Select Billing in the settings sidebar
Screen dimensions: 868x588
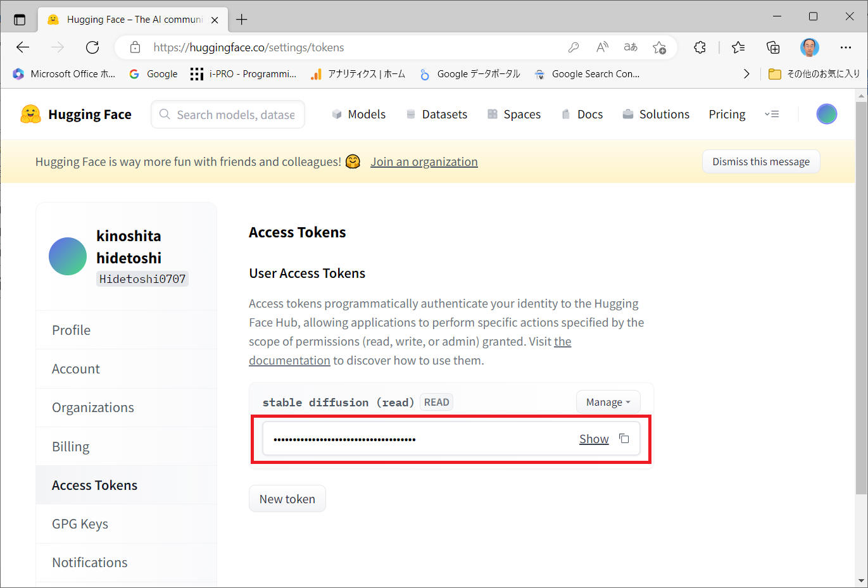point(126,446)
